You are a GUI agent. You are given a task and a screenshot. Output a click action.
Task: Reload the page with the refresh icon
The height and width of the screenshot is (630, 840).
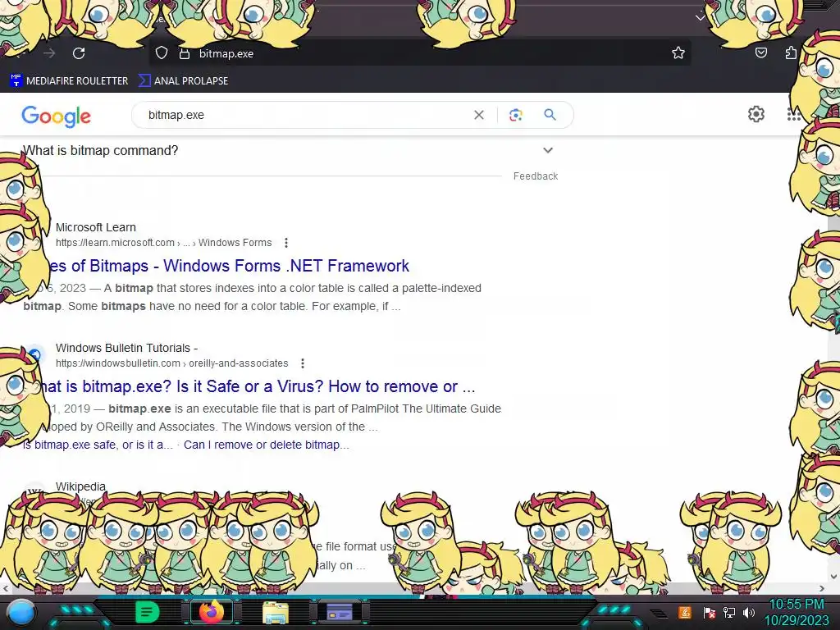(x=79, y=53)
